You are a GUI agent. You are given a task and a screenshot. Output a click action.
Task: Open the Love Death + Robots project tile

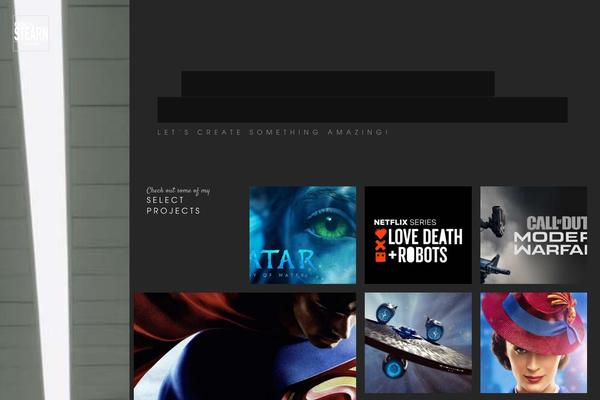click(x=418, y=235)
